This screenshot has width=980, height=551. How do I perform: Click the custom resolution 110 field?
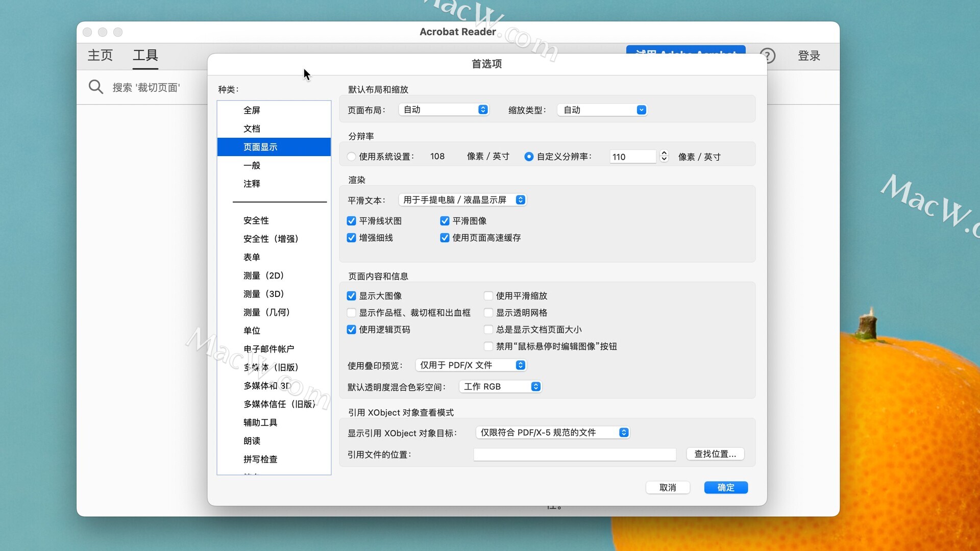[632, 157]
